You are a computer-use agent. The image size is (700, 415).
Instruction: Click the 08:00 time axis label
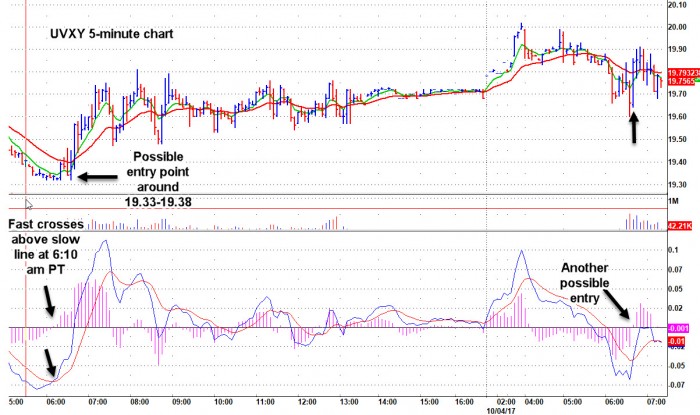pyautogui.click(x=139, y=402)
